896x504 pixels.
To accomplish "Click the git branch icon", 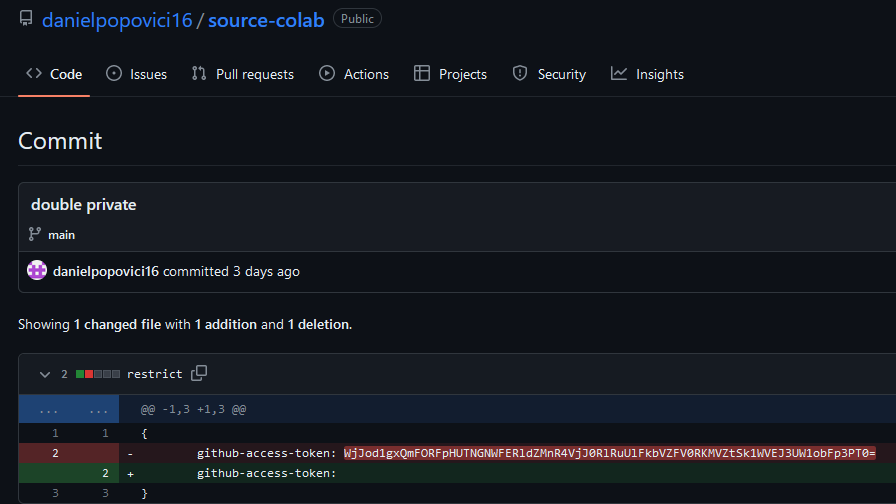I will (x=37, y=235).
